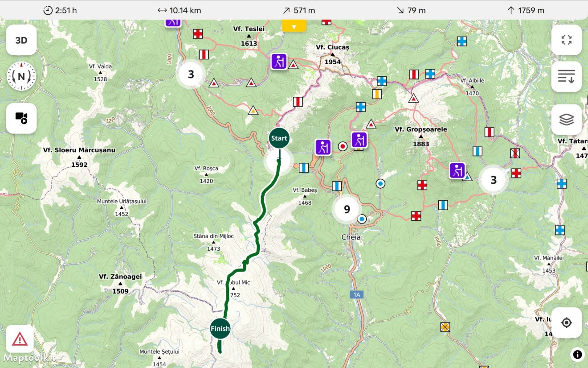Screen dimensions: 588x368
Task: Switch the map to 3D view
Action: [x=21, y=40]
